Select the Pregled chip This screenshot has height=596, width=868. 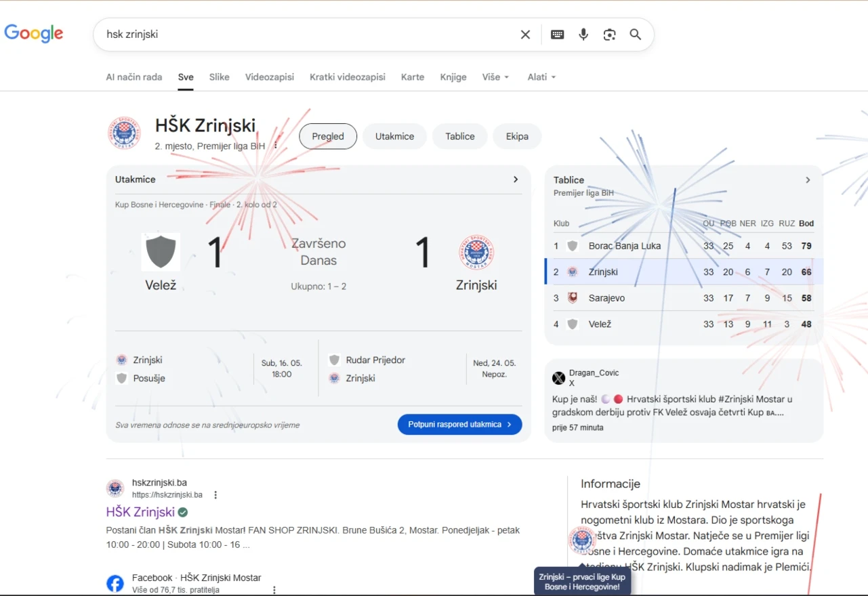[x=328, y=136]
